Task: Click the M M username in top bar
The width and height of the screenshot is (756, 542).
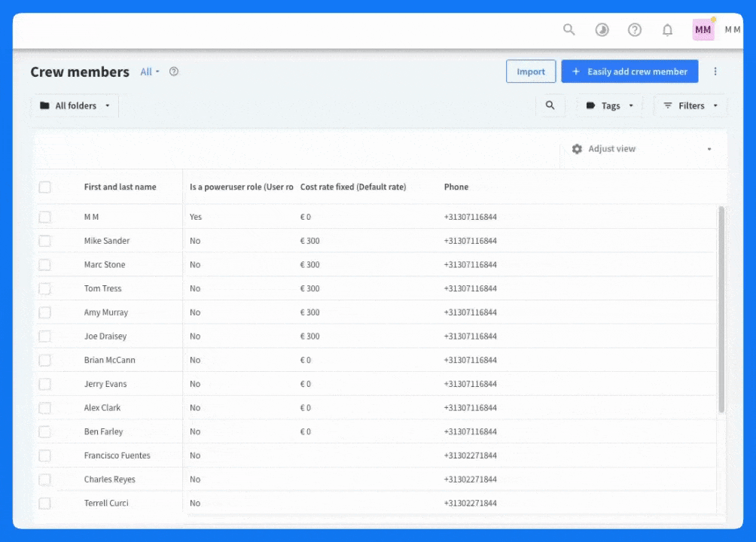Action: [x=733, y=30]
